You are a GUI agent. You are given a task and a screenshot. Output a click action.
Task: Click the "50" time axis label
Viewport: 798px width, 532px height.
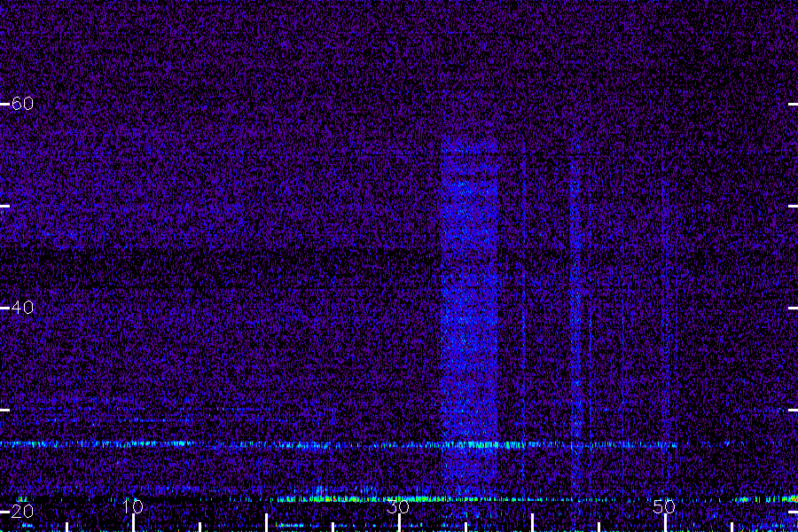[664, 506]
